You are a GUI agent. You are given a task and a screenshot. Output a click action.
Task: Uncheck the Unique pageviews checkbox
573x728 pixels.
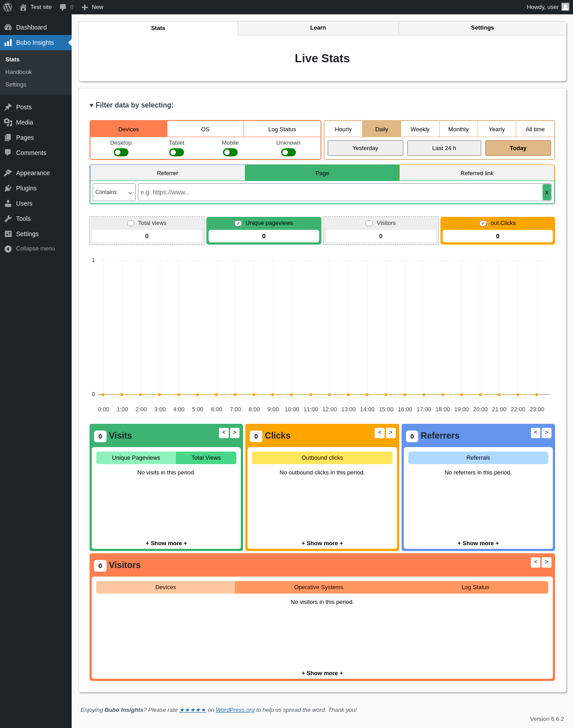[x=238, y=223]
